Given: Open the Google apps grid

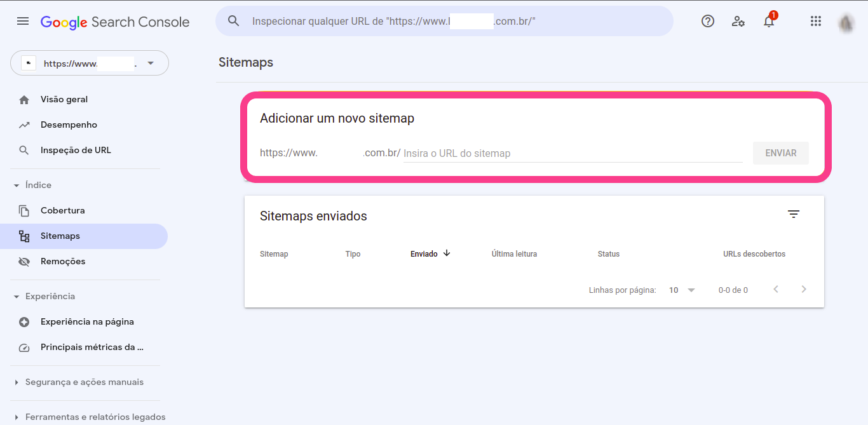Looking at the screenshot, I should click(816, 21).
